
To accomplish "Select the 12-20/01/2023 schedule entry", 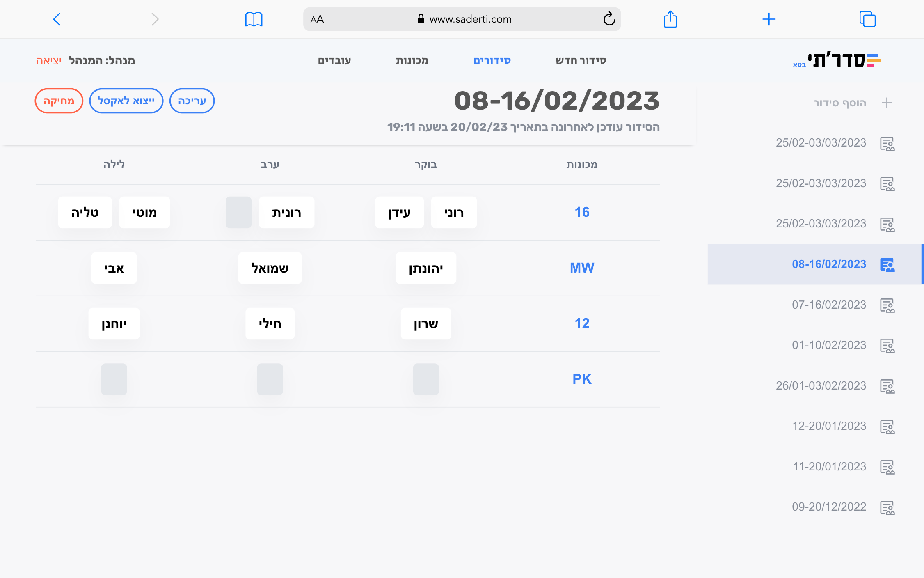I will point(830,426).
